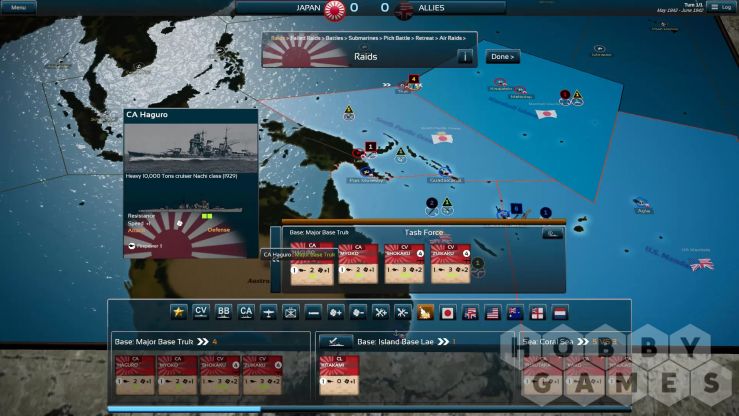Filter units by Netherlands flag
739x416 pixels.
click(x=560, y=312)
